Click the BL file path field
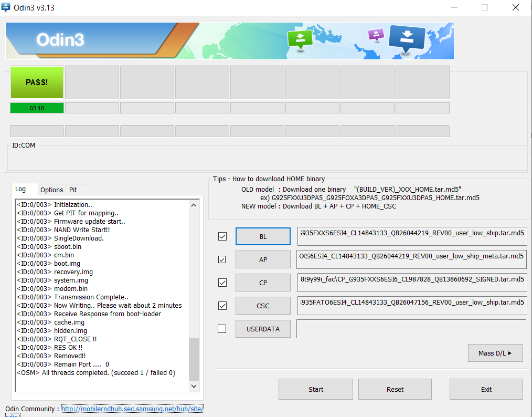Image resolution: width=532 pixels, height=417 pixels. (x=412, y=236)
